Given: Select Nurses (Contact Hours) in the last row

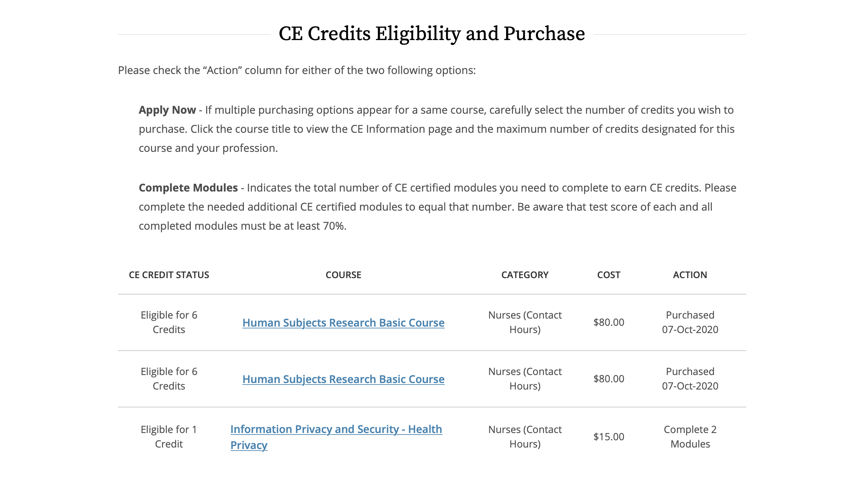Looking at the screenshot, I should [x=525, y=436].
